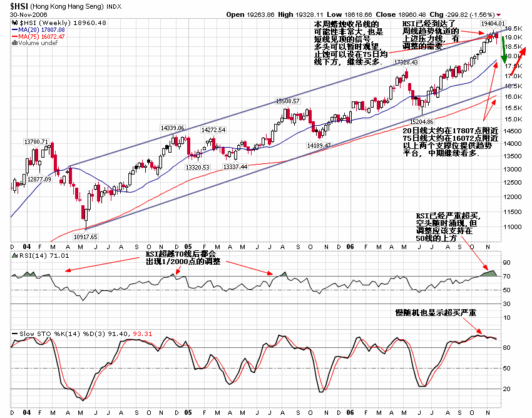Click the Volume undef legend text

click(x=38, y=43)
